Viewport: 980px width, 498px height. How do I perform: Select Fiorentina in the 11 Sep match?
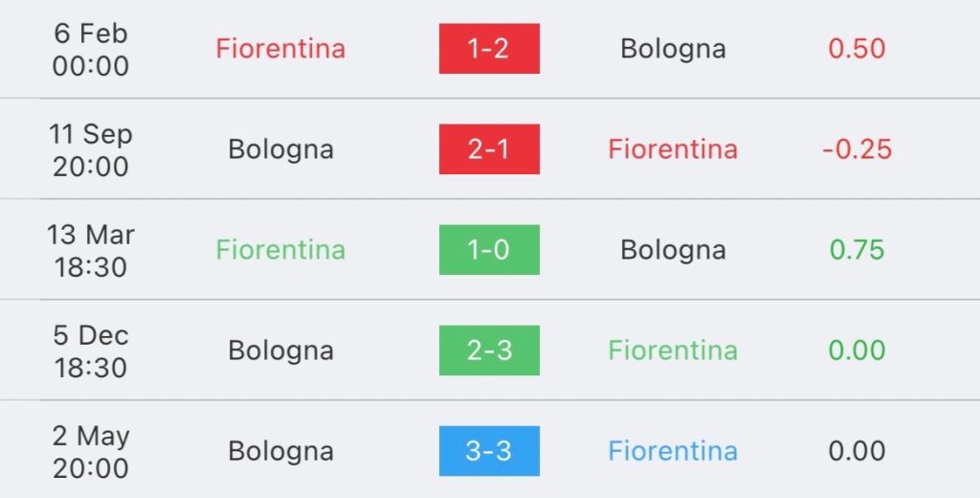(x=673, y=148)
